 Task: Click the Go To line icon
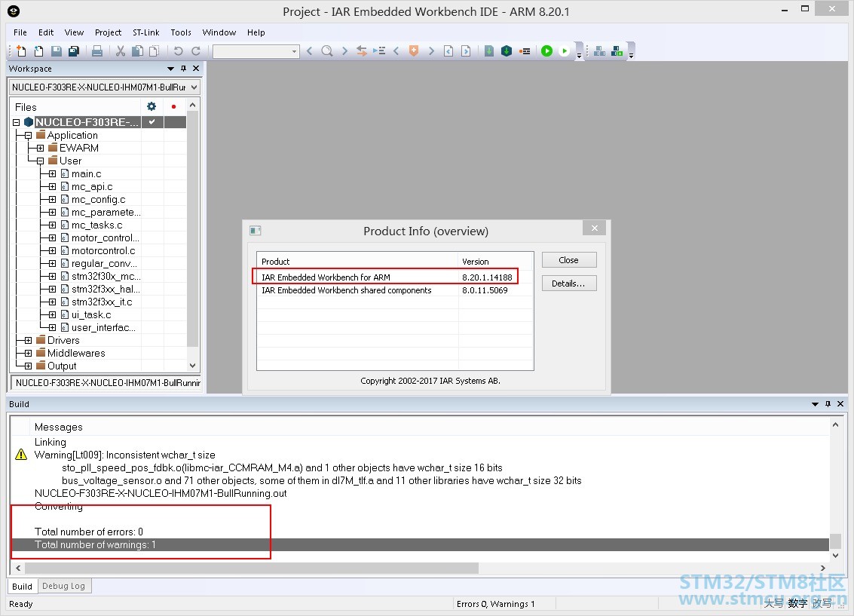(379, 51)
